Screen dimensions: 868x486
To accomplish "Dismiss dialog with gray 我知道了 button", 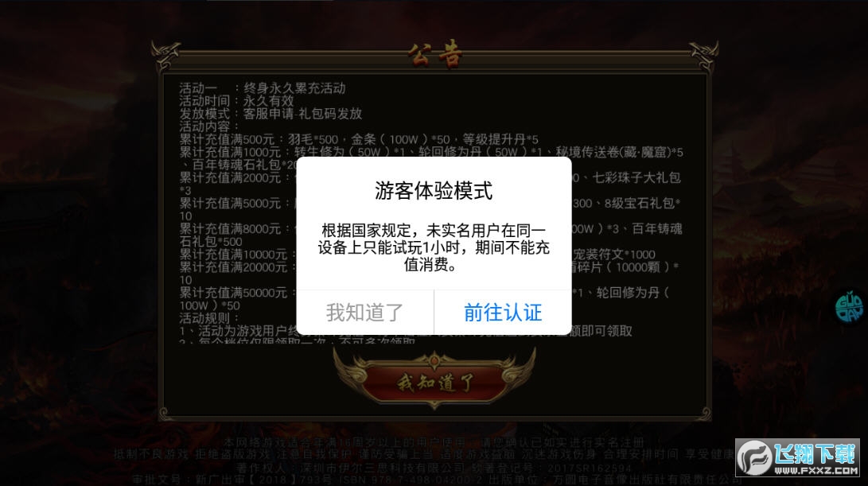I will (x=365, y=312).
